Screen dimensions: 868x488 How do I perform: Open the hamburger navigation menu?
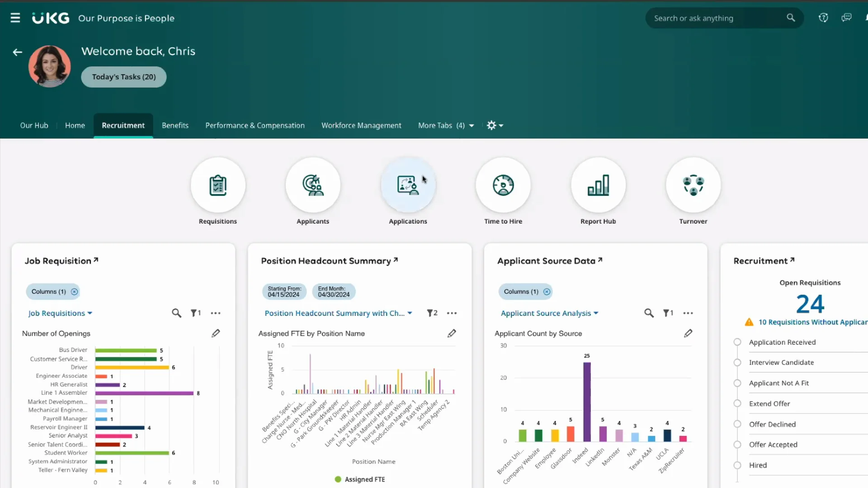click(x=15, y=18)
